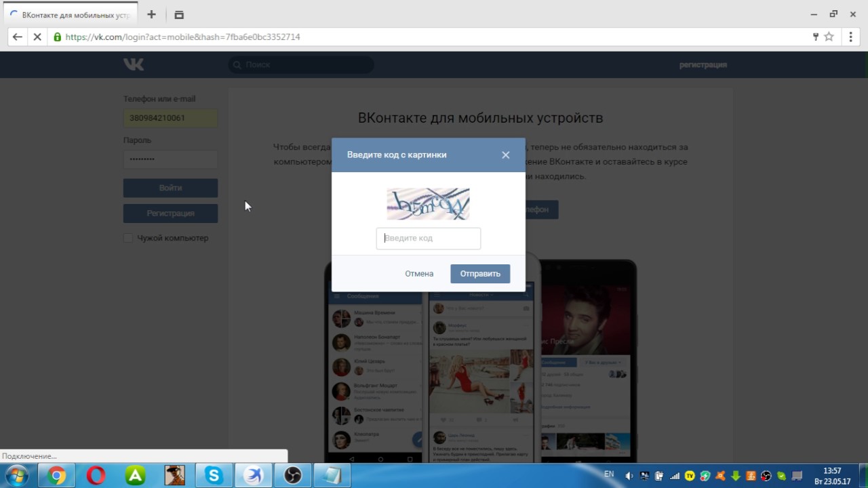Open the game character icon in taskbar
The image size is (868, 488).
click(174, 476)
